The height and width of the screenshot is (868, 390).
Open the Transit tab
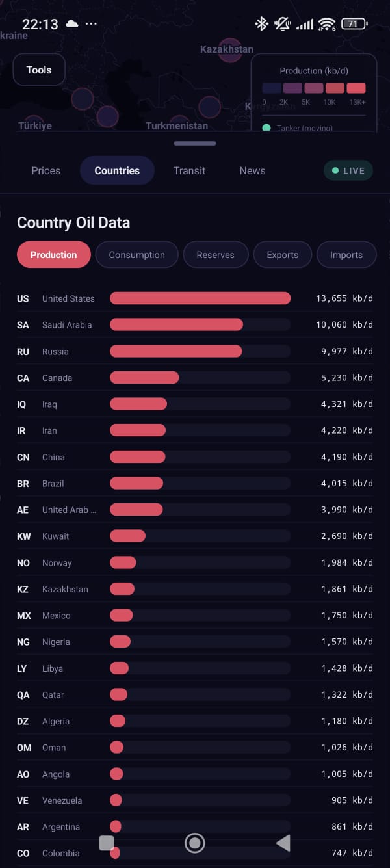pyautogui.click(x=189, y=170)
